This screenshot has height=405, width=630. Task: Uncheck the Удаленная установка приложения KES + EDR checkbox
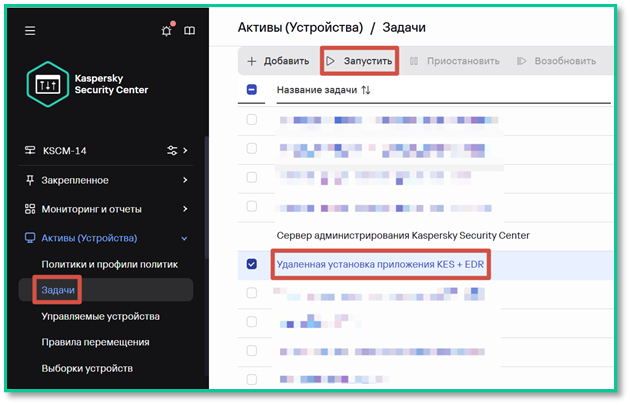click(252, 264)
